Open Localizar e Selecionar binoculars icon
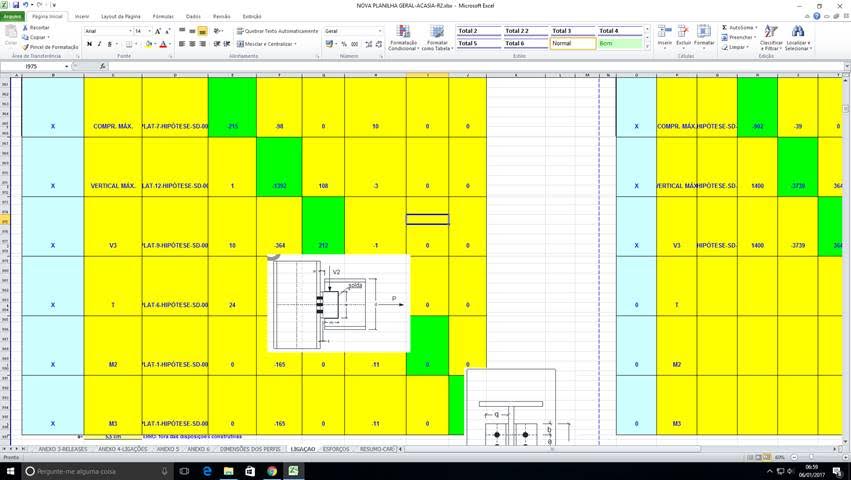This screenshot has height=480, width=851. 797,31
